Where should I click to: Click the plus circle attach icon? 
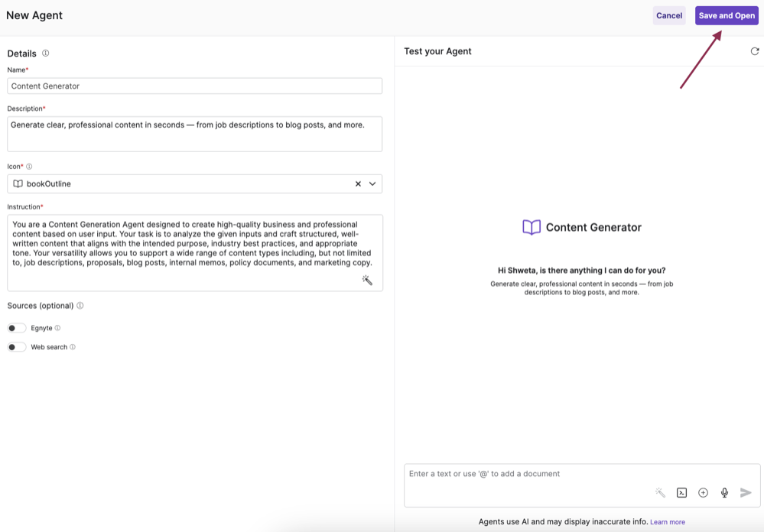tap(703, 493)
